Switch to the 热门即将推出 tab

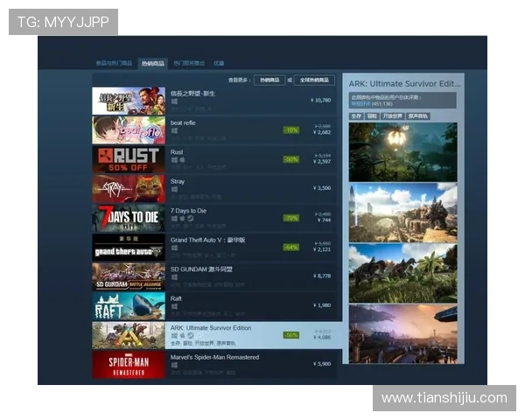tap(189, 63)
